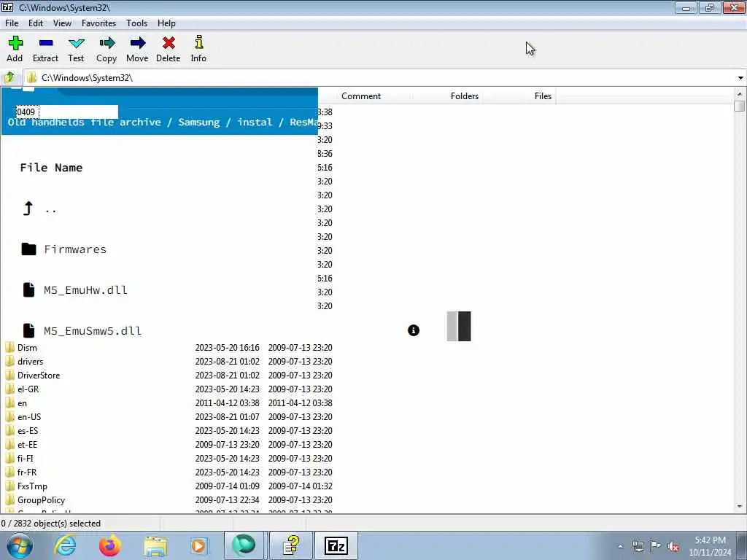Click the path address field
Screen dimensions: 747x560
pyautogui.click(x=381, y=77)
